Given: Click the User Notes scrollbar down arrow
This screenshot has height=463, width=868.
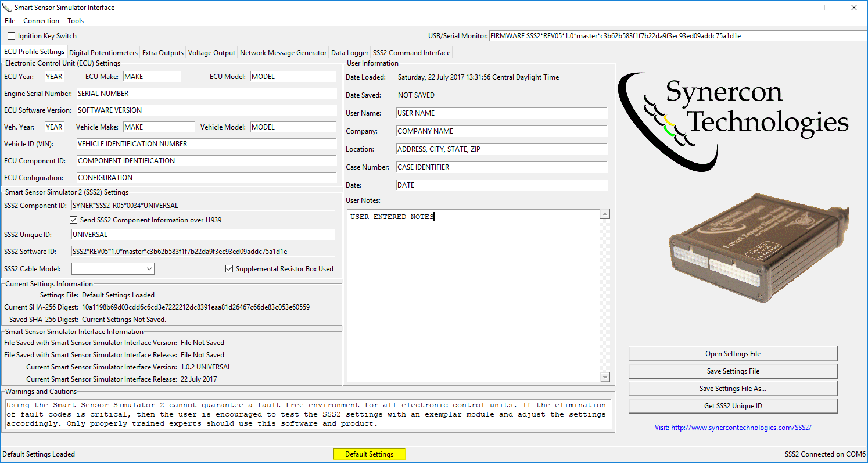Looking at the screenshot, I should coord(605,378).
